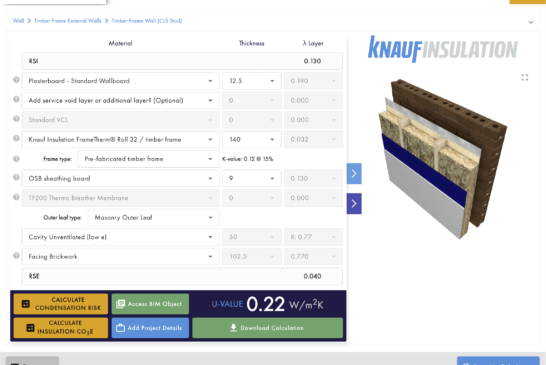Click the light blue arrow panel button
Viewport: 546px width, 365px height.
click(x=354, y=173)
